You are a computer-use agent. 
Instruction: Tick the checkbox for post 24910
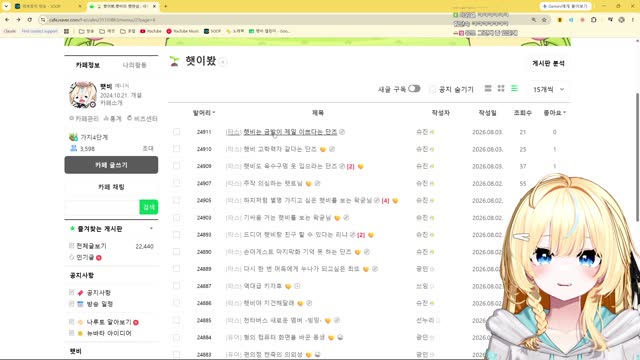176,149
